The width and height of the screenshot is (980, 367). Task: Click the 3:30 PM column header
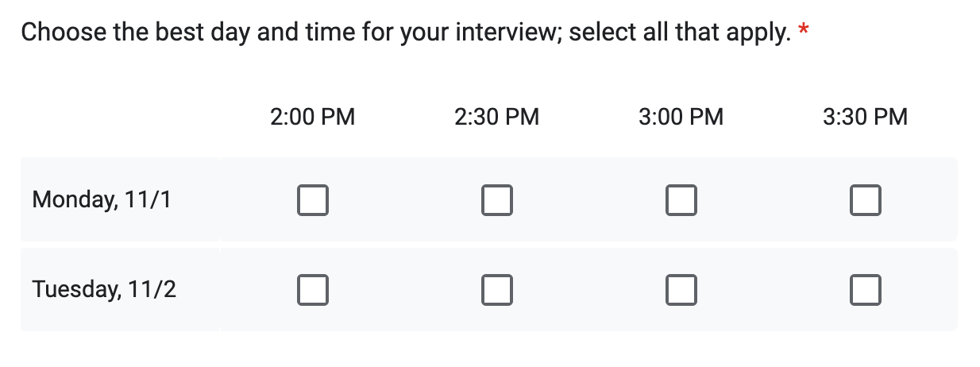click(x=866, y=118)
